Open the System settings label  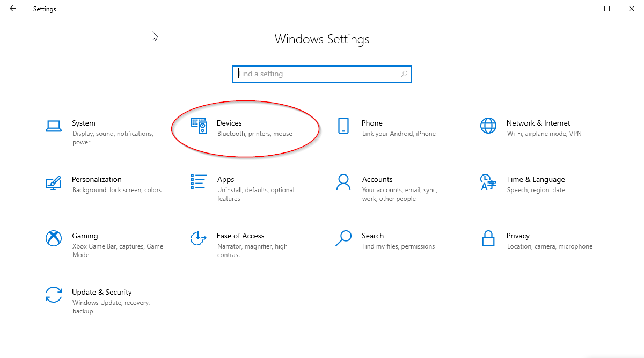tap(84, 123)
